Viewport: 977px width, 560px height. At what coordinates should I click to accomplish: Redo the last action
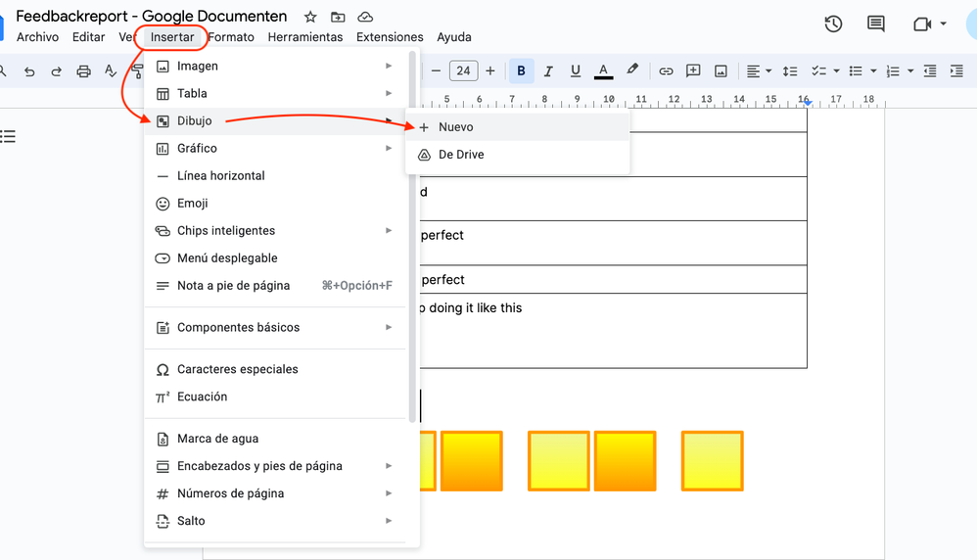click(x=56, y=71)
